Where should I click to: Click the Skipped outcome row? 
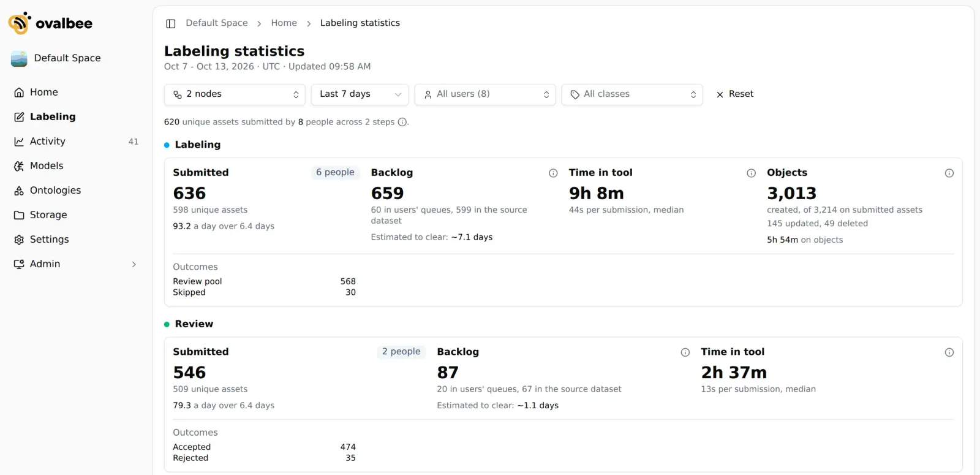[x=264, y=292]
